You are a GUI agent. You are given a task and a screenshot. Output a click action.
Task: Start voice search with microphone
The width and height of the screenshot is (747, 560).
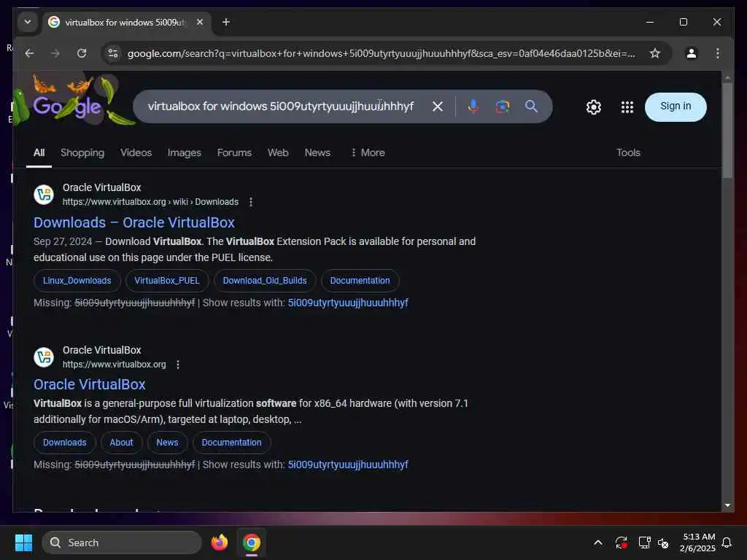coord(473,106)
